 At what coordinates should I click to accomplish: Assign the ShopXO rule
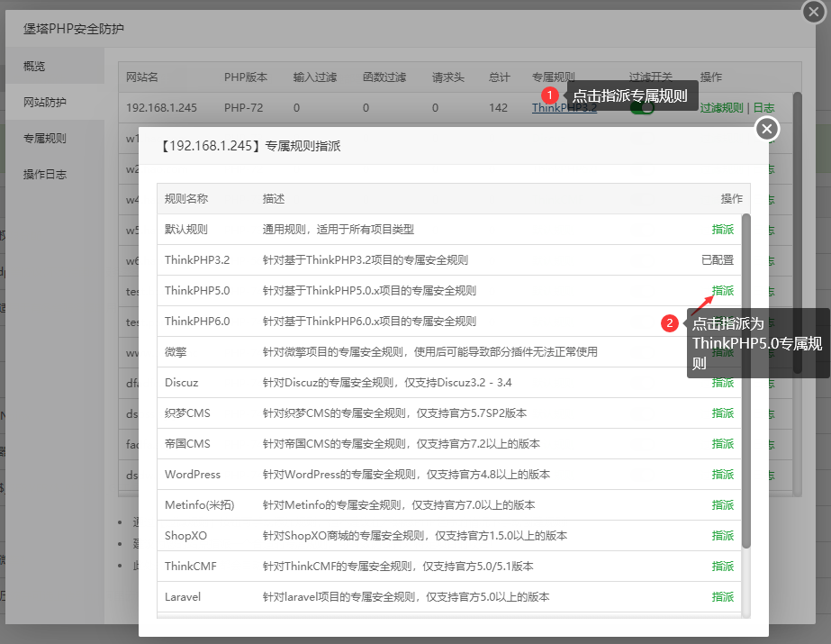722,536
